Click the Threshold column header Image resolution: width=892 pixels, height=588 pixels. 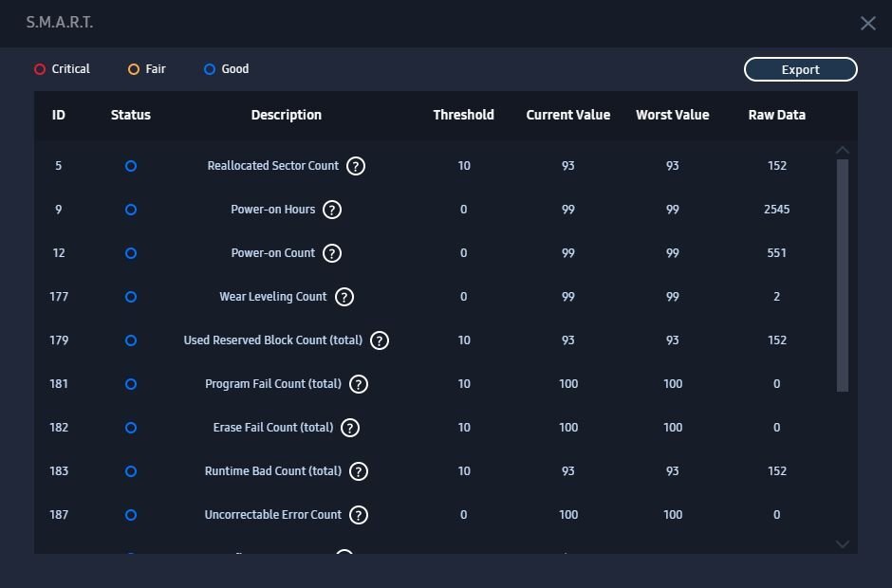tap(464, 115)
